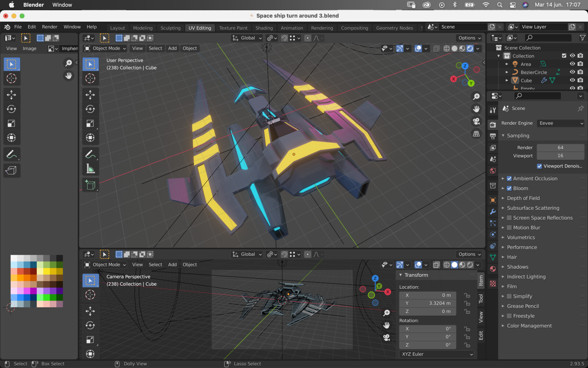Switch to perspective/orthographic grid icon
This screenshot has width=588, height=368.
coord(476,134)
